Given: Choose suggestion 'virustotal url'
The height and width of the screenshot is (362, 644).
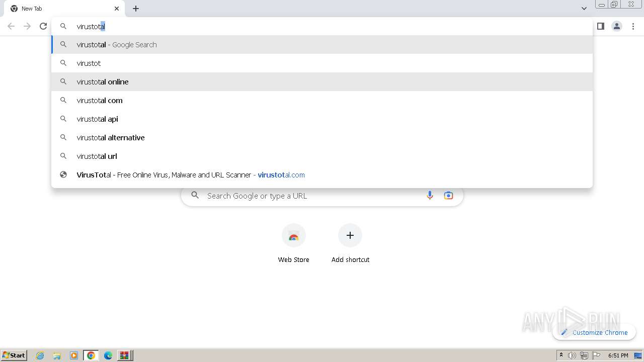Looking at the screenshot, I should pos(322,156).
